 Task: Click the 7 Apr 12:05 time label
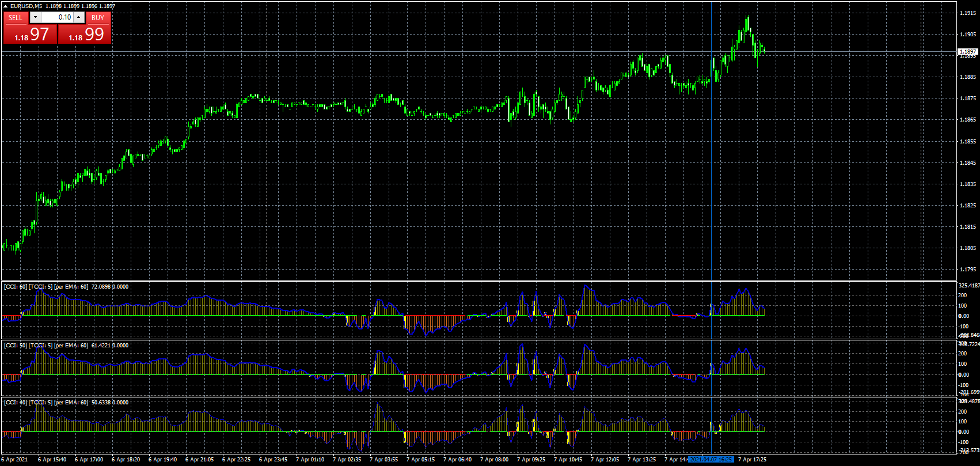[605, 460]
